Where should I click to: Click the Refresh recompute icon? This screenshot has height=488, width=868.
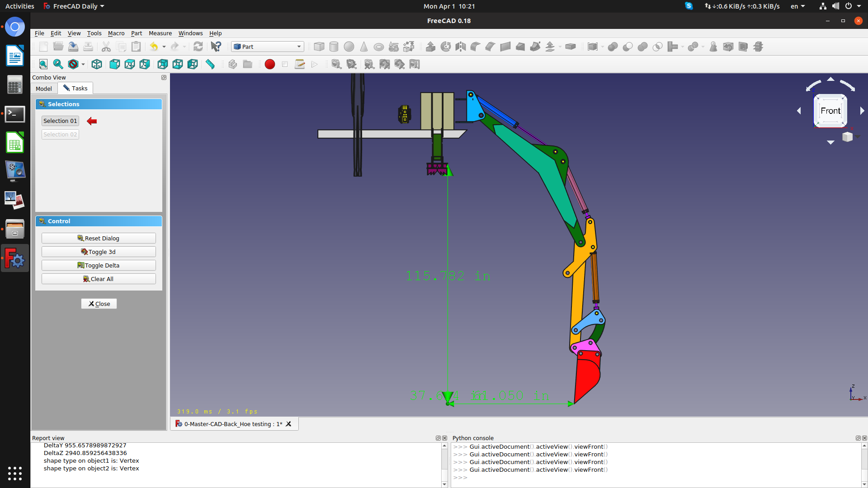tap(198, 47)
